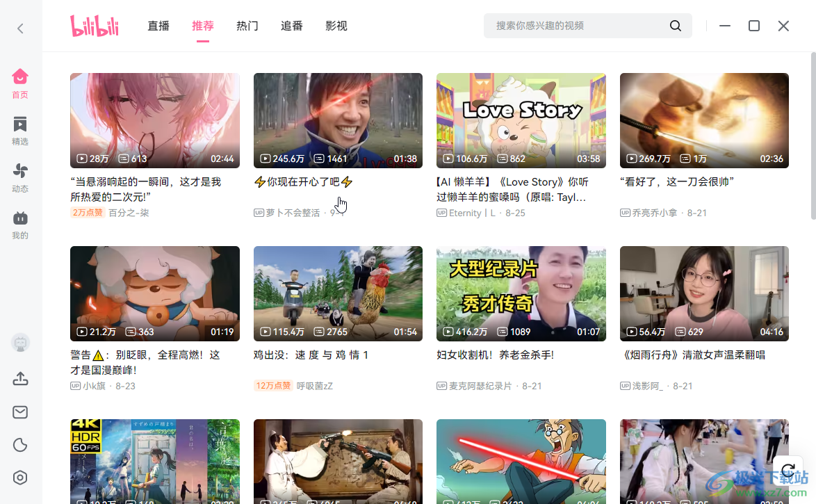Open the messages envelope icon
The width and height of the screenshot is (816, 504).
20,412
